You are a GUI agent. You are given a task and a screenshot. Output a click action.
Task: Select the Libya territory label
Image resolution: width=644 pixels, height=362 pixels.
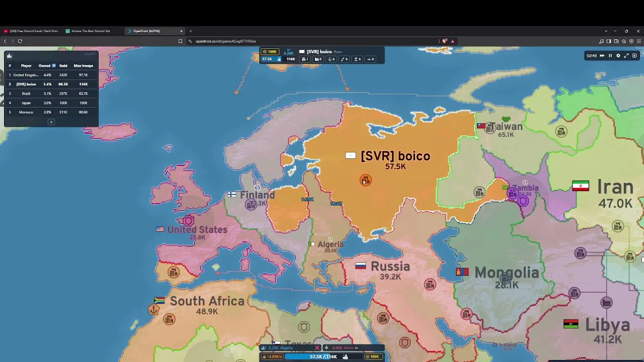pos(608,325)
